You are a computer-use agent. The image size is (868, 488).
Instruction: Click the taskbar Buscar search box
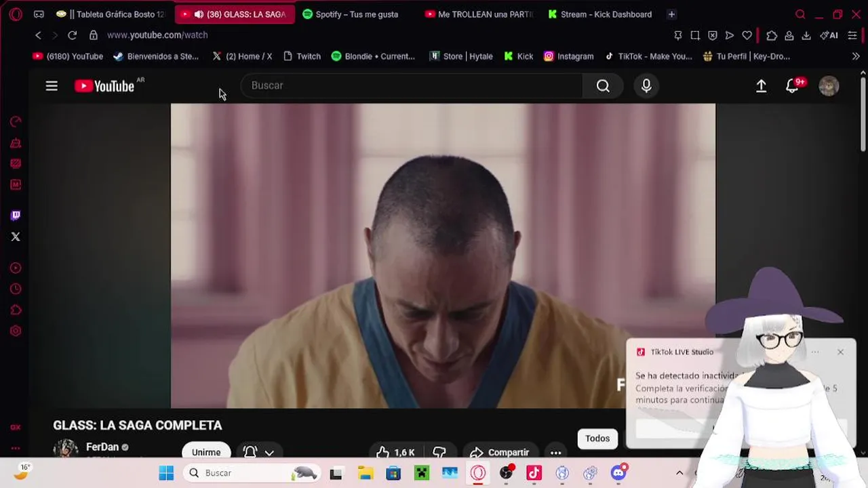tap(252, 473)
